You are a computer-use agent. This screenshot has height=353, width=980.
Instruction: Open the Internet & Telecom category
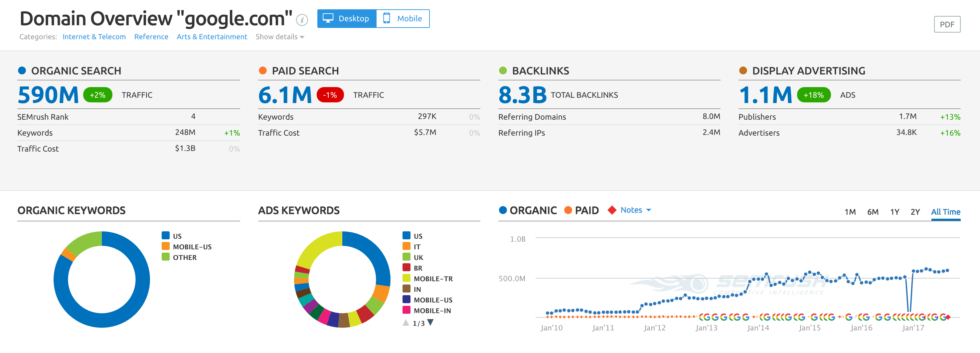(x=94, y=37)
